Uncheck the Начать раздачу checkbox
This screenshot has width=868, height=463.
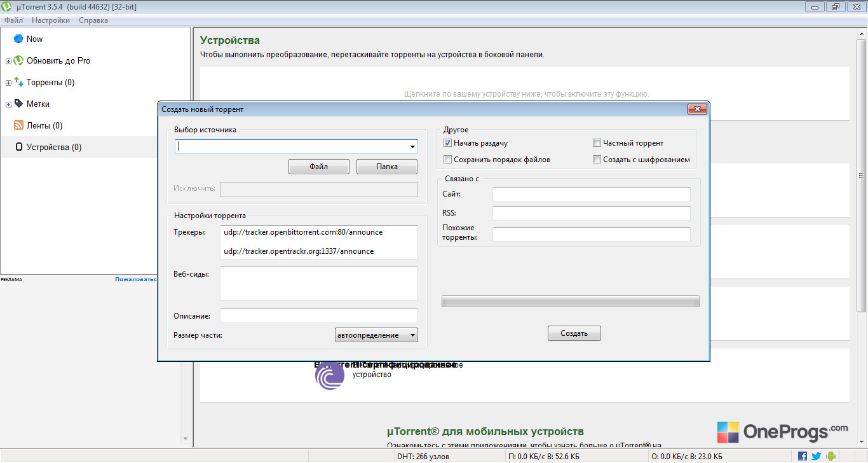coord(447,143)
